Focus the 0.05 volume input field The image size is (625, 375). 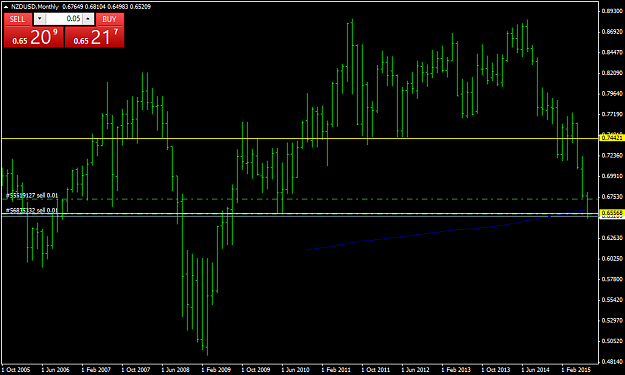[x=64, y=18]
